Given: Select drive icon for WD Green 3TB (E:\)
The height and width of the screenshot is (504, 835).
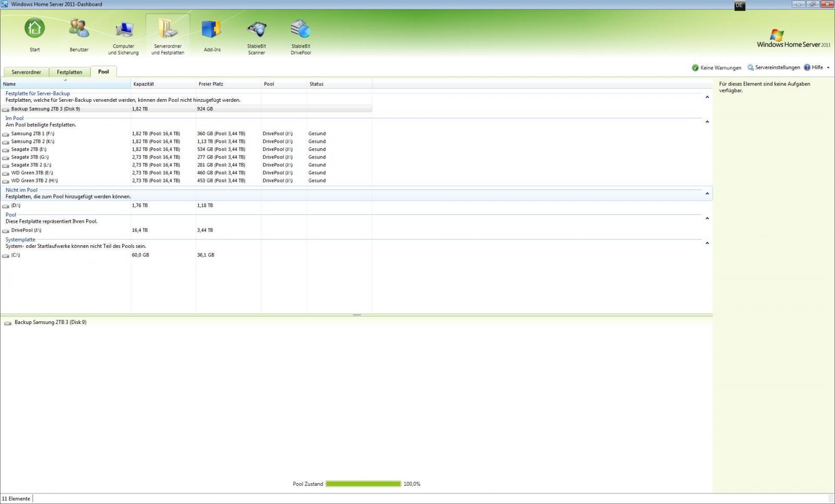Looking at the screenshot, I should [6, 173].
